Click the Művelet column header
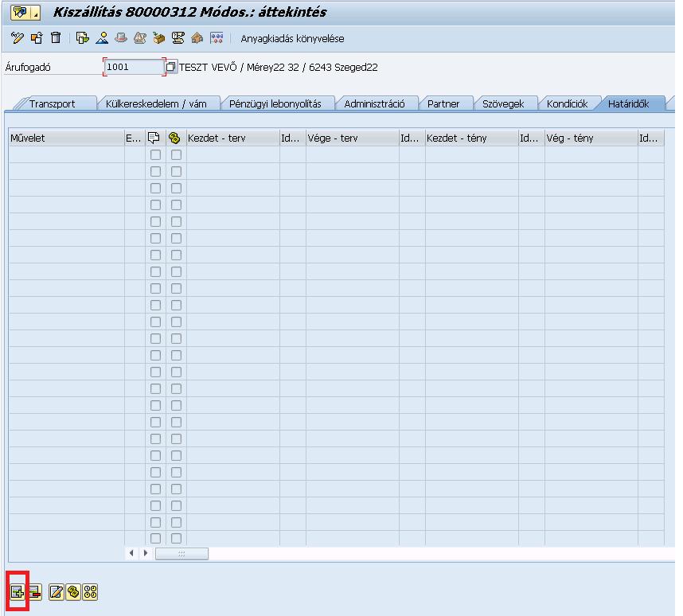Image resolution: width=683 pixels, height=616 pixels. (66, 138)
